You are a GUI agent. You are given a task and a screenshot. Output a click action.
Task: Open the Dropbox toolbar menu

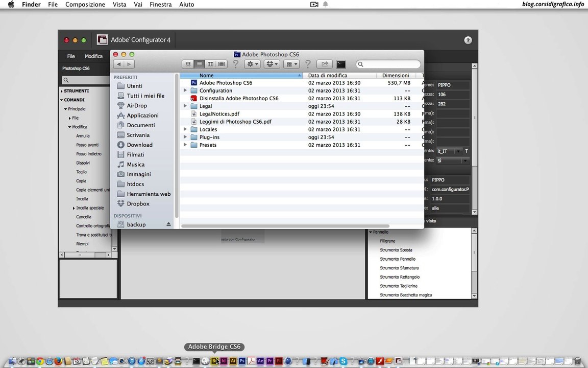[x=272, y=64]
